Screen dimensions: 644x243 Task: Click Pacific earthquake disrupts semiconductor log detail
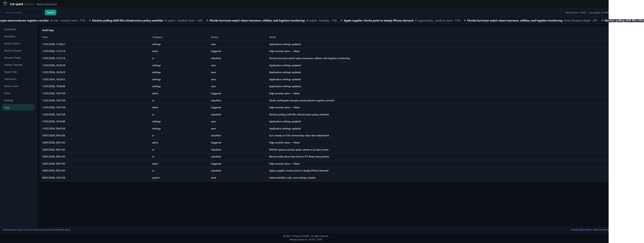302,100
